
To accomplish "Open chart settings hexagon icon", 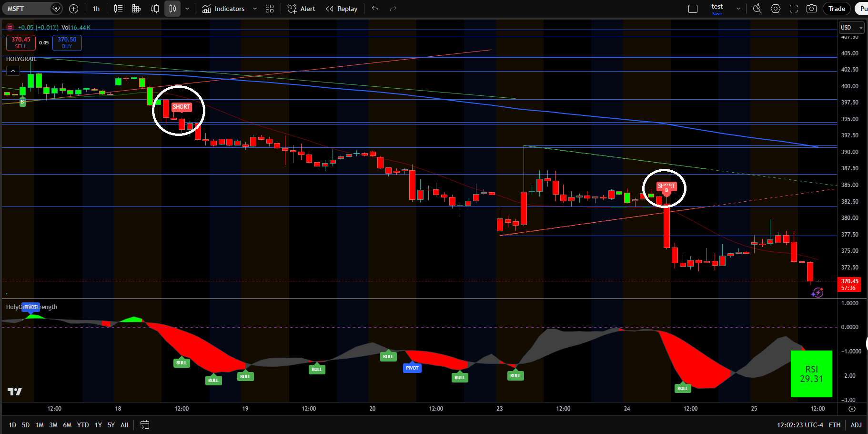I will 776,9.
